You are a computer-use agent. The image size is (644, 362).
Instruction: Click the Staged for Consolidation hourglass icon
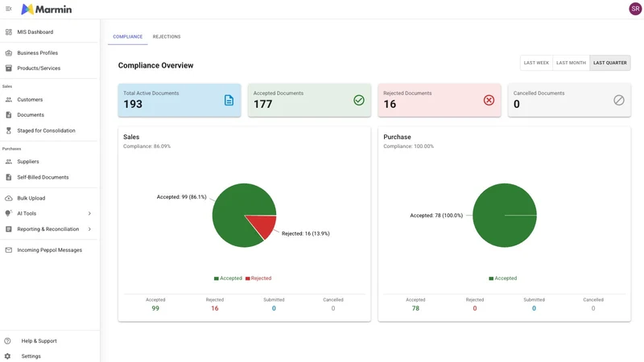click(x=9, y=130)
